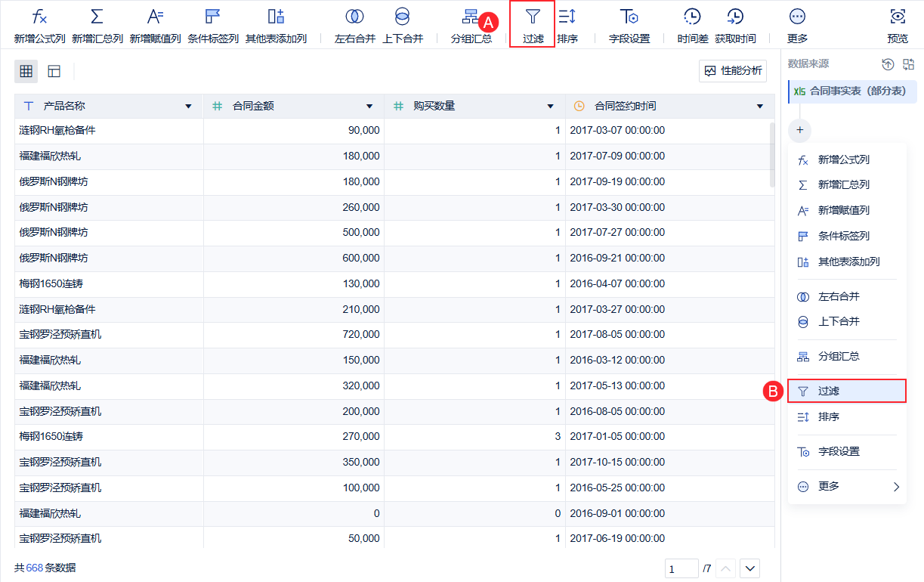This screenshot has height=582, width=924.
Task: Choose 新增汇总列 in the dropdown menu
Action: [847, 184]
